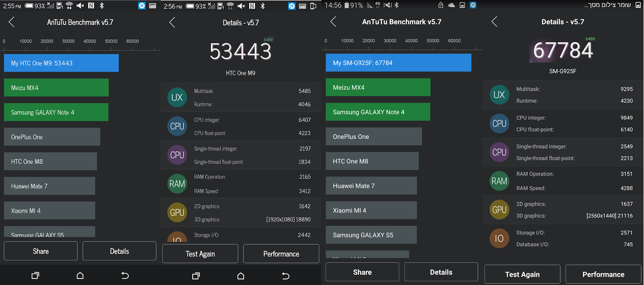Tap 'HTC One M9' device name under score
644x285 pixels.
tap(241, 73)
